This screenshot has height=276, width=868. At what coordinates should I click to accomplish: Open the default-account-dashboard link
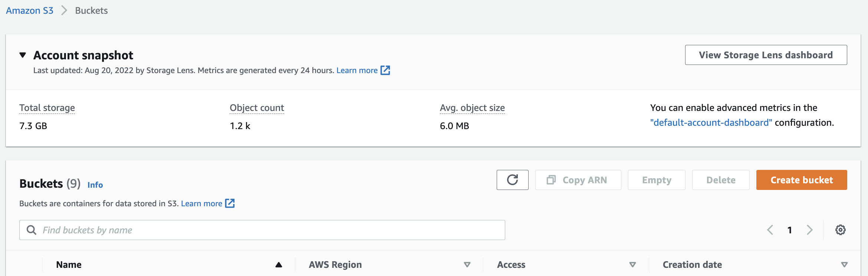coord(711,122)
